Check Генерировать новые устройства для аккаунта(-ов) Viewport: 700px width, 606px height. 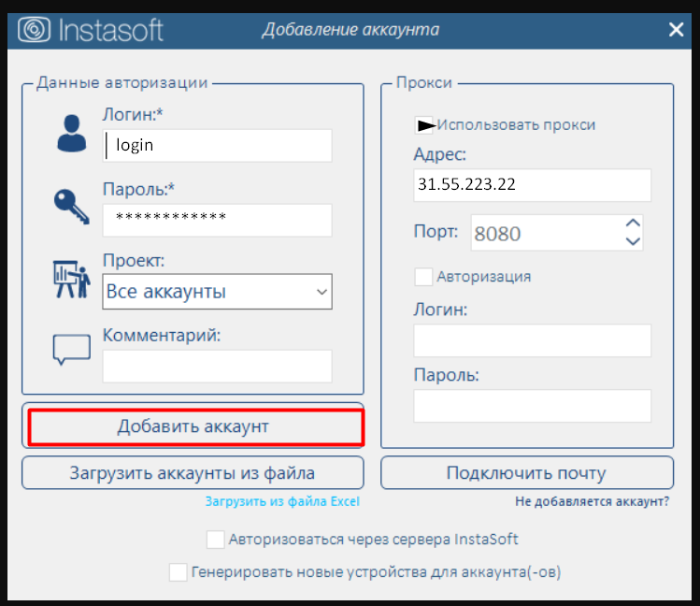point(178,572)
